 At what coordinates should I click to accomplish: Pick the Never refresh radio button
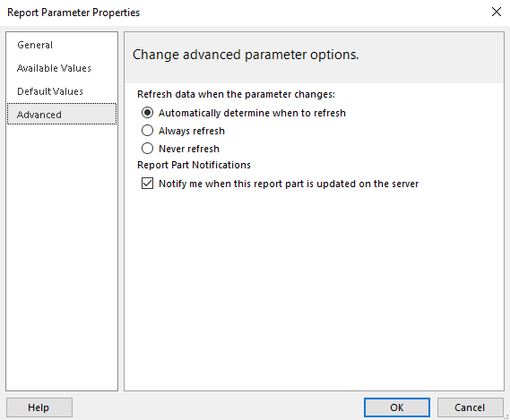[x=147, y=149]
